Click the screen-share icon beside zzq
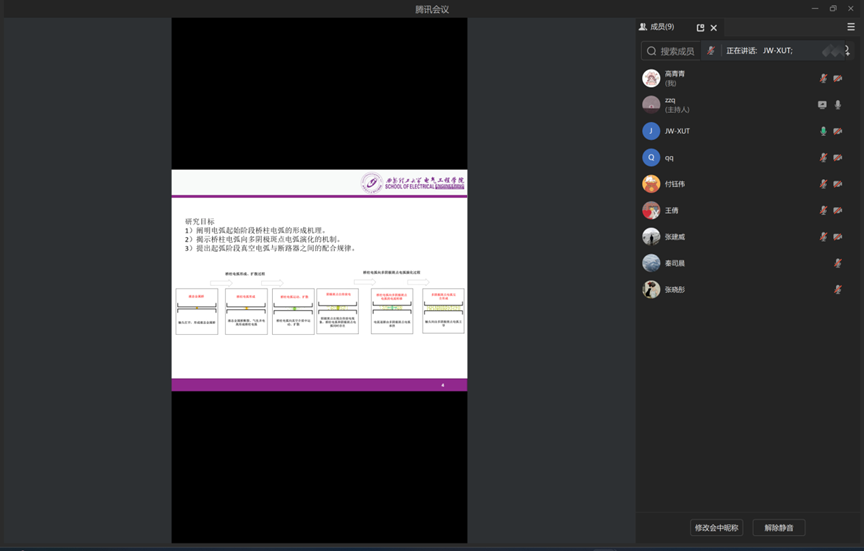 pyautogui.click(x=823, y=105)
